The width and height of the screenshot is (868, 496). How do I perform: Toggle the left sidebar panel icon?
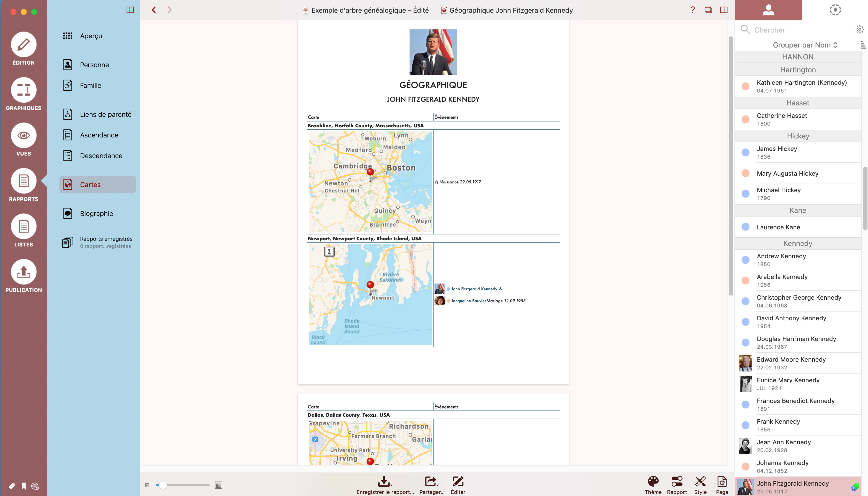(x=130, y=10)
